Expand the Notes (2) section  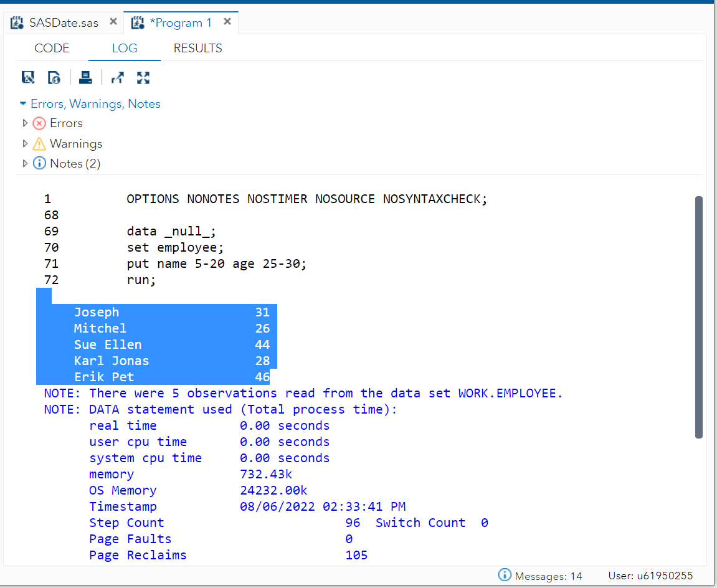[24, 163]
